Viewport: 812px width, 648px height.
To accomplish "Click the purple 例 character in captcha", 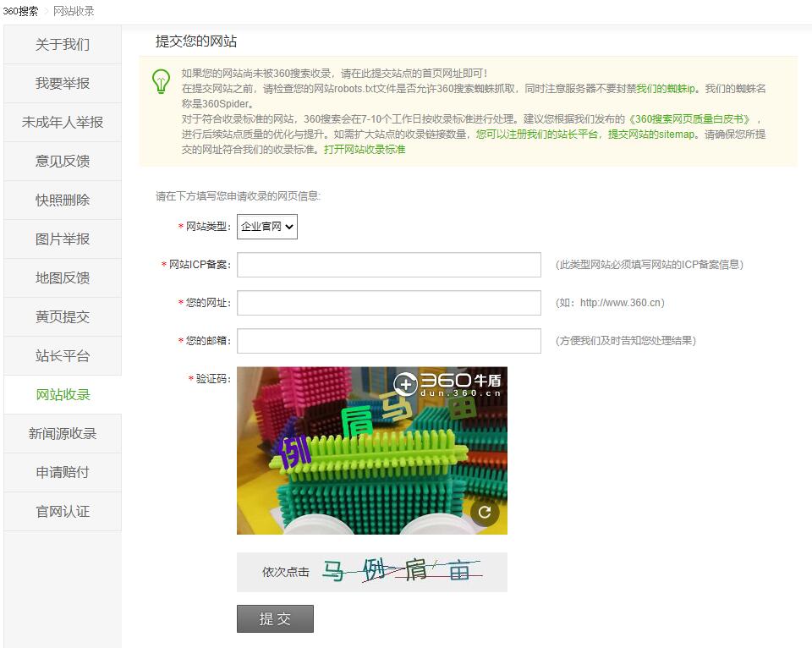I will [x=295, y=452].
